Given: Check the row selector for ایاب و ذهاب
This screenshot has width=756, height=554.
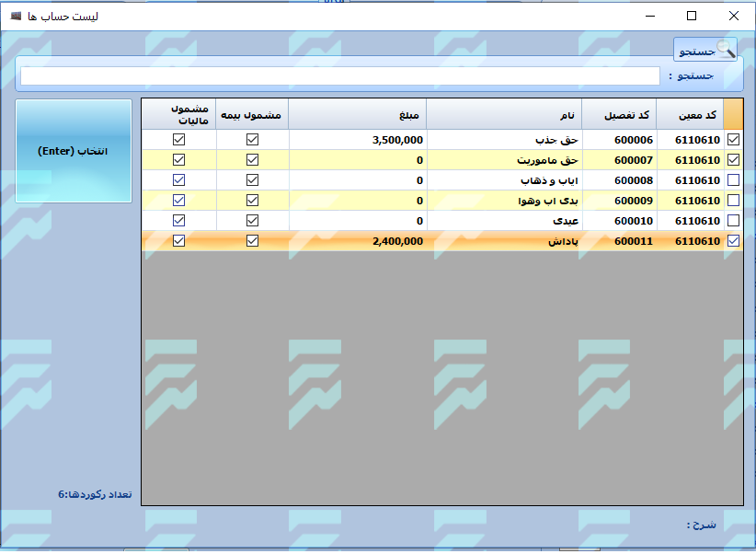Looking at the screenshot, I should [733, 180].
